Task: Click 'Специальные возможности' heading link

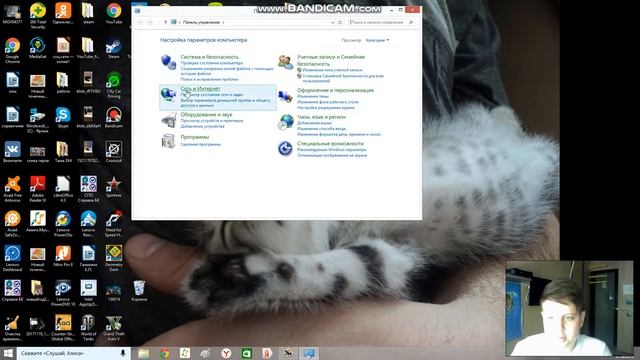Action: click(x=330, y=144)
